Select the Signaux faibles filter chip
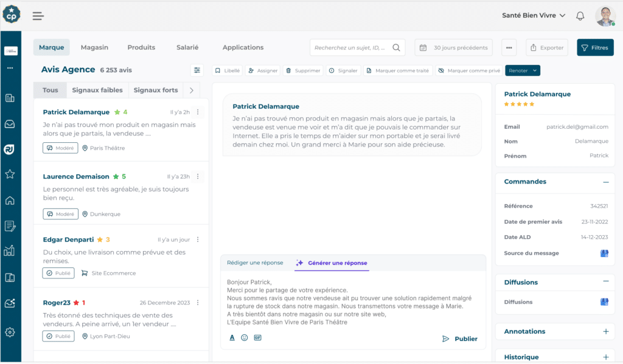Image resolution: width=623 pixels, height=364 pixels. tap(97, 90)
